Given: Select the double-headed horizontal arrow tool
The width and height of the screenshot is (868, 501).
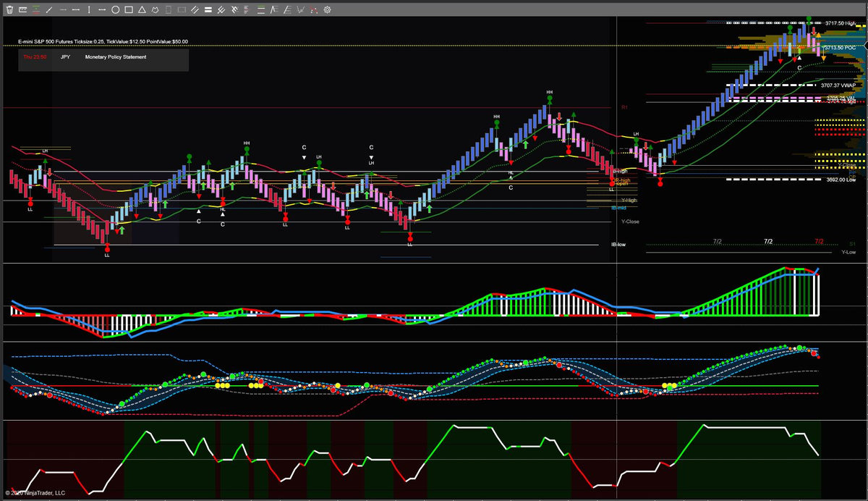Looking at the screenshot, I should [102, 10].
